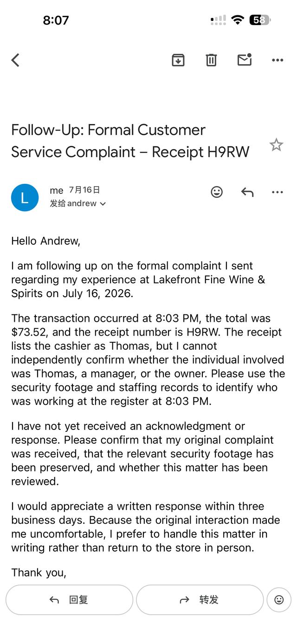The image size is (297, 644).
Task: Tap the blue L sender avatar
Action: click(x=25, y=197)
